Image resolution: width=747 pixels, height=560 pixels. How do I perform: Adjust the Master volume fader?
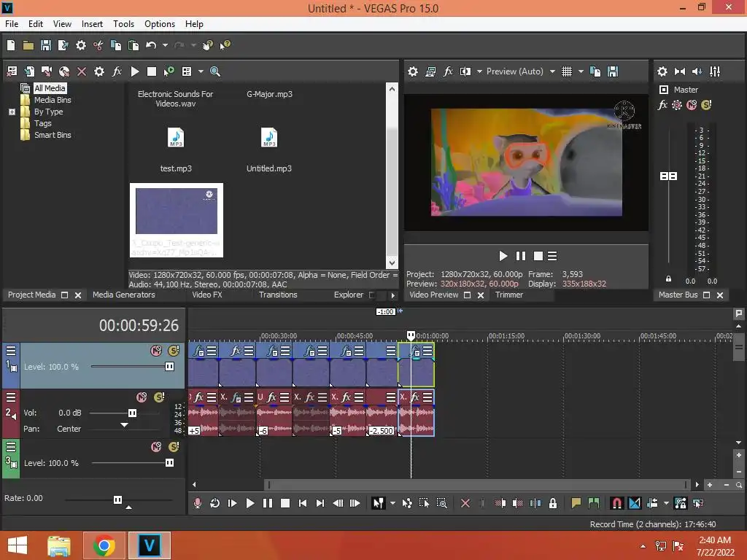(x=668, y=176)
